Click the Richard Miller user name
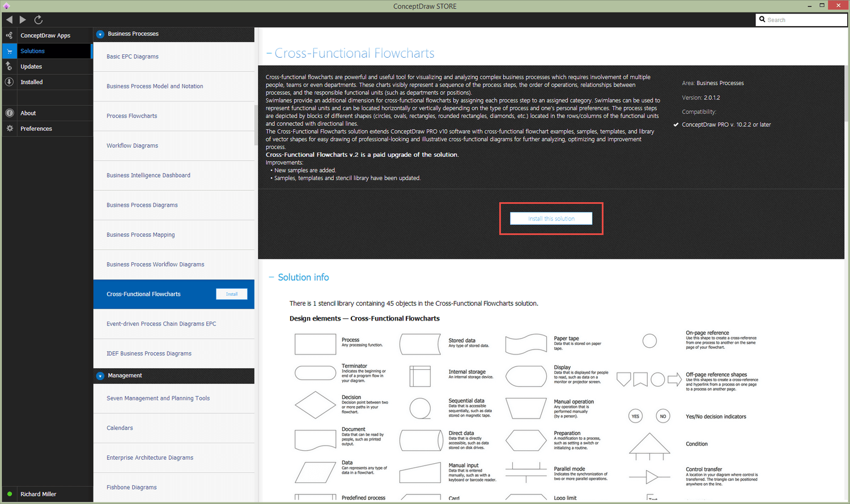 [x=39, y=494]
